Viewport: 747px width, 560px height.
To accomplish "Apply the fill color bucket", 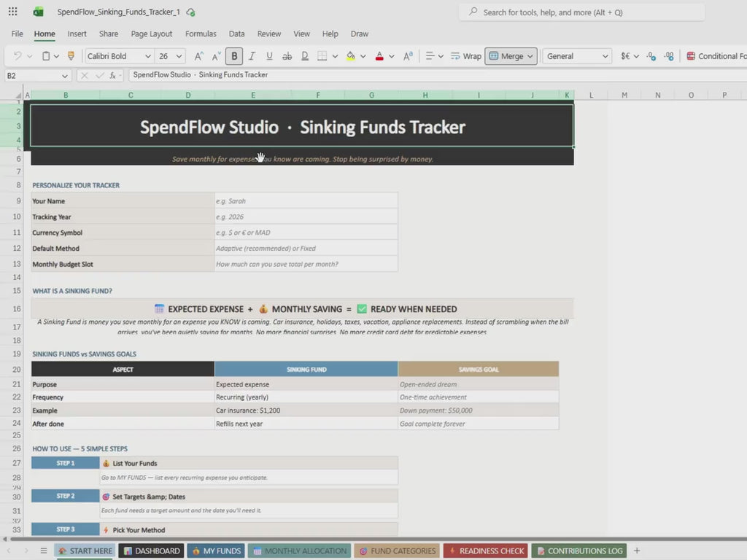I will click(351, 56).
